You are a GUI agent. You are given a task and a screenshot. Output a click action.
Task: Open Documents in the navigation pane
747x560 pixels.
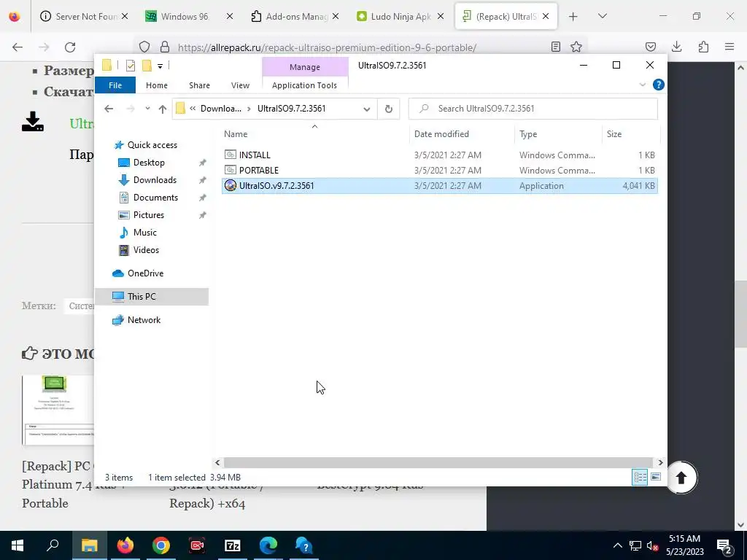coord(155,198)
